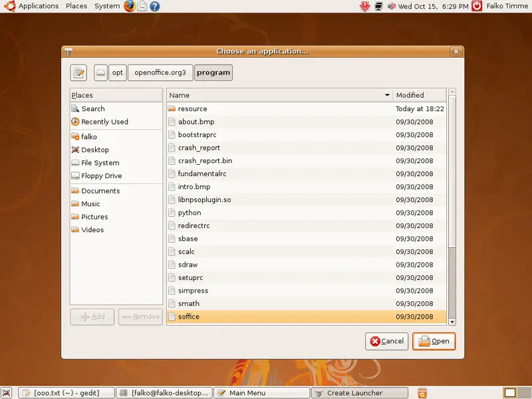Select smath file
The height and width of the screenshot is (399, 532).
pyautogui.click(x=307, y=304)
